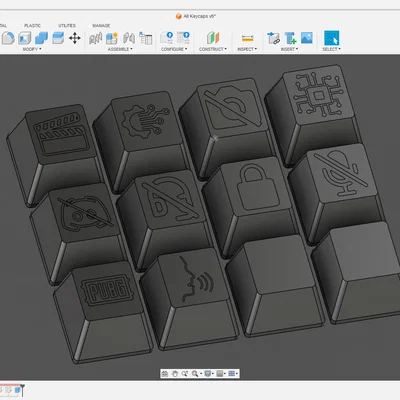Switch to the UTILITIES tab

coord(67,25)
